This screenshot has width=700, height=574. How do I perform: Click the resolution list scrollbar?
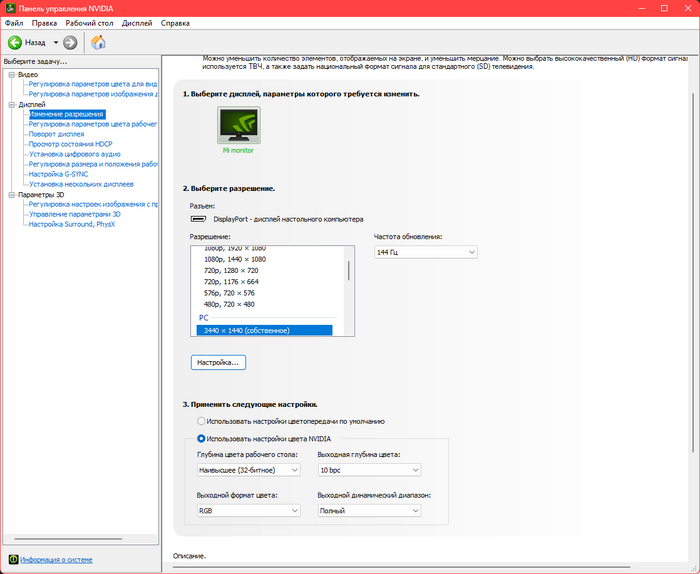pyautogui.click(x=348, y=272)
